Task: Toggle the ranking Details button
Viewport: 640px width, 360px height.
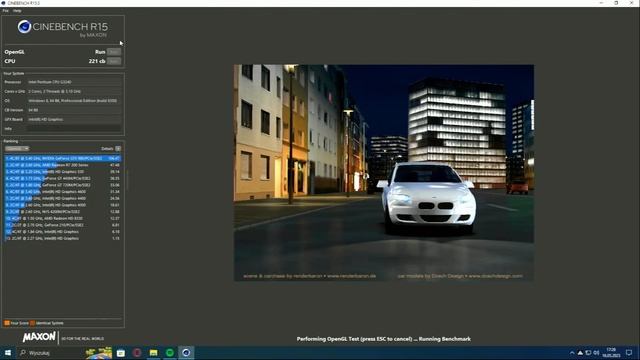Action: pyautogui.click(x=118, y=149)
